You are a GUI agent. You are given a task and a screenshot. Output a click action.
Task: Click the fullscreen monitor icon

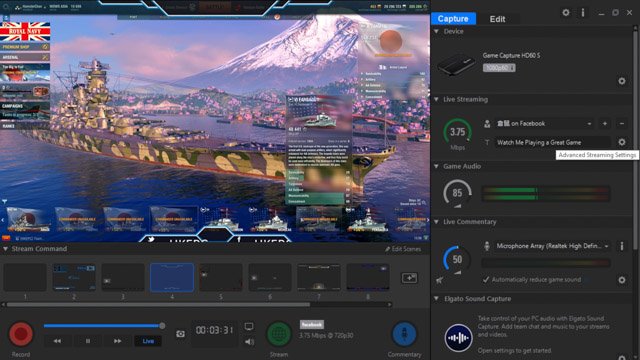(x=249, y=327)
